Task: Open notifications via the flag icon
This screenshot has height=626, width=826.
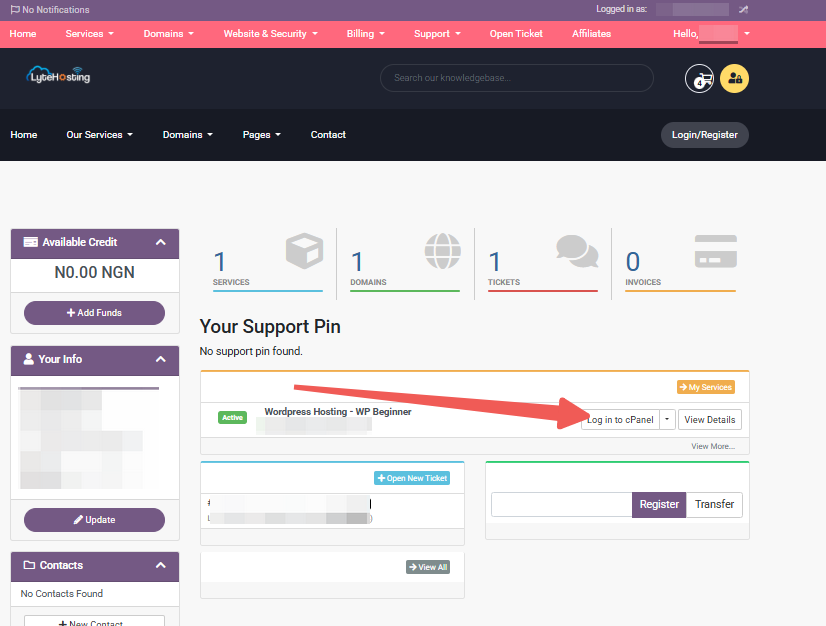Action: pos(14,9)
